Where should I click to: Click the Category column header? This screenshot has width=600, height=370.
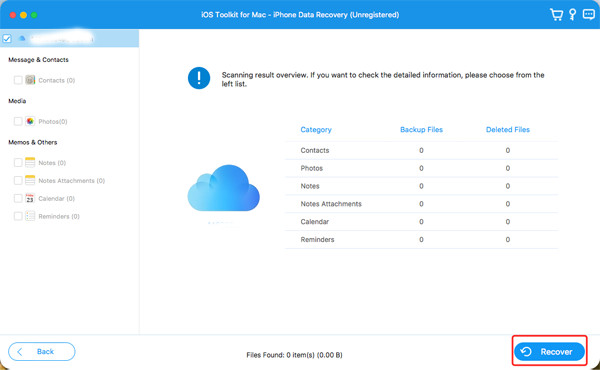pos(316,130)
